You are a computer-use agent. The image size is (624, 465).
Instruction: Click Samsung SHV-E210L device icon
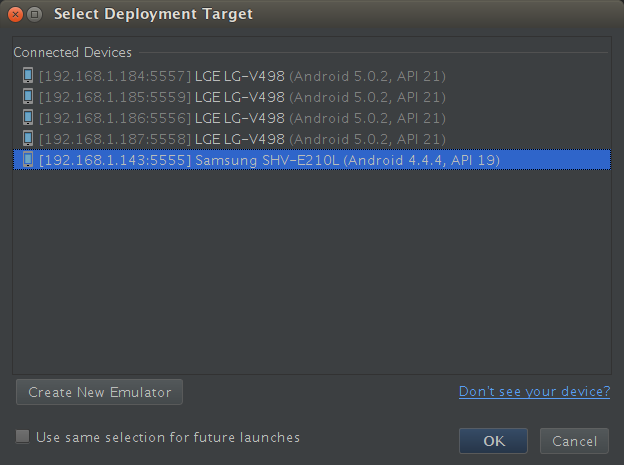(x=28, y=160)
